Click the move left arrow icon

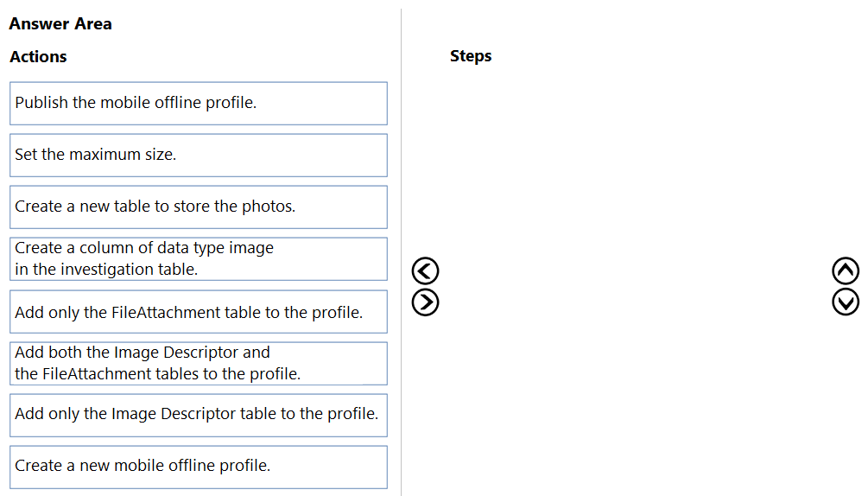coord(427,271)
